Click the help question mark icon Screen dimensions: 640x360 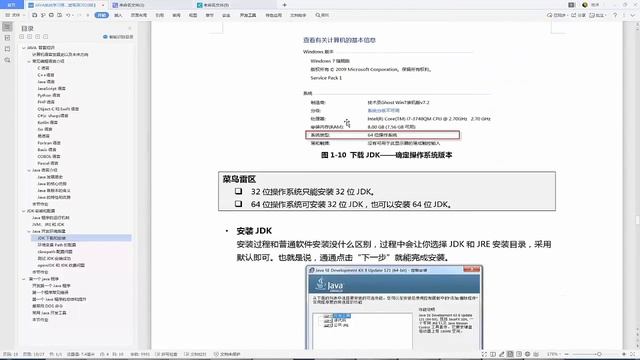(x=615, y=15)
